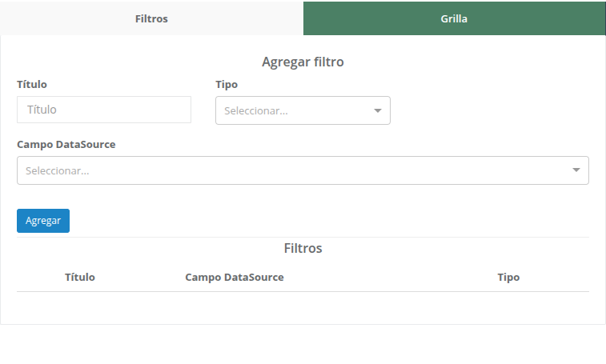Click "Seleccionar..." placeholder in Tipo field
The height and width of the screenshot is (364, 606).
click(256, 110)
